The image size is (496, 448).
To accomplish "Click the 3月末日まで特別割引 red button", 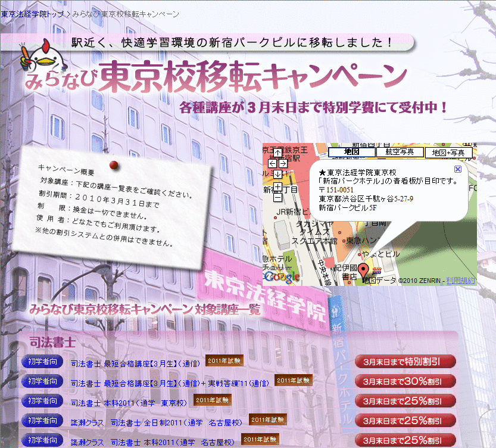I will (405, 362).
